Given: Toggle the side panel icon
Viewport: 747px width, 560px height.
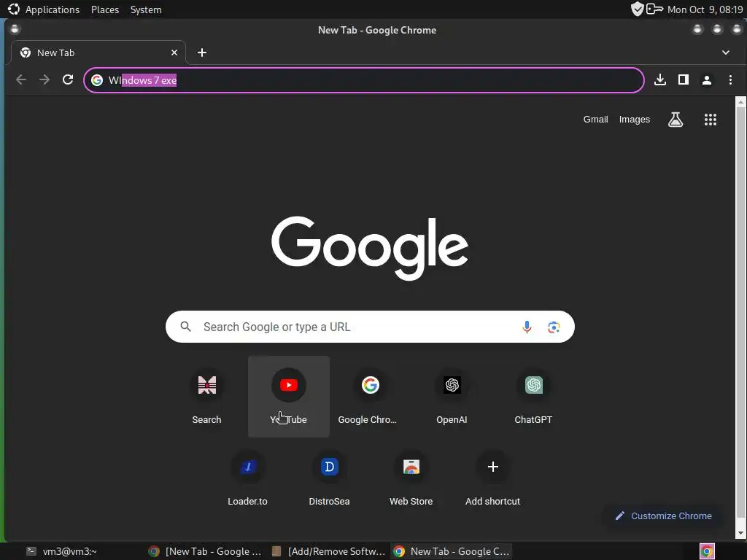Looking at the screenshot, I should (x=683, y=79).
